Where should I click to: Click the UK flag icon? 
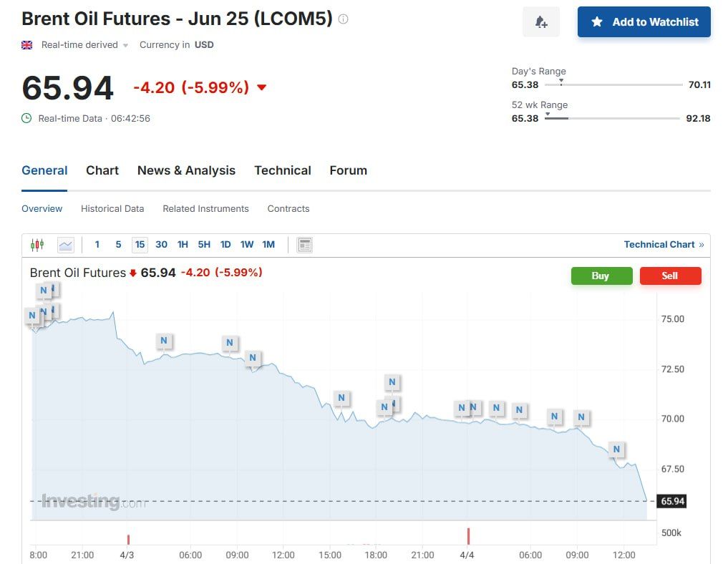click(27, 45)
